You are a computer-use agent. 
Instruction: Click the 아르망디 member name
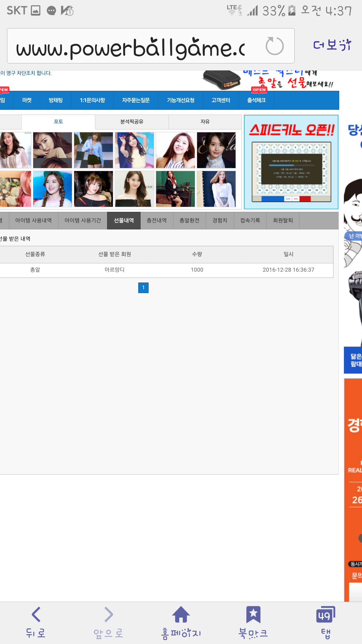(114, 270)
